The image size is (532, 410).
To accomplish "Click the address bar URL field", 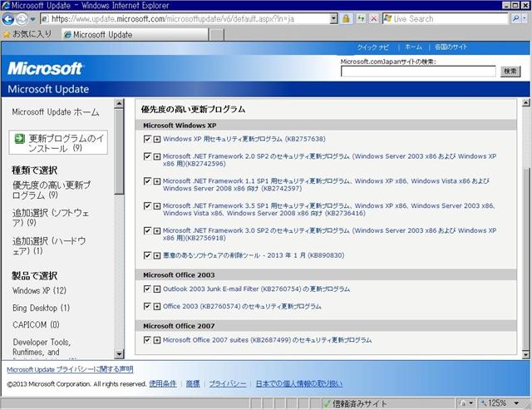I will 185,18.
